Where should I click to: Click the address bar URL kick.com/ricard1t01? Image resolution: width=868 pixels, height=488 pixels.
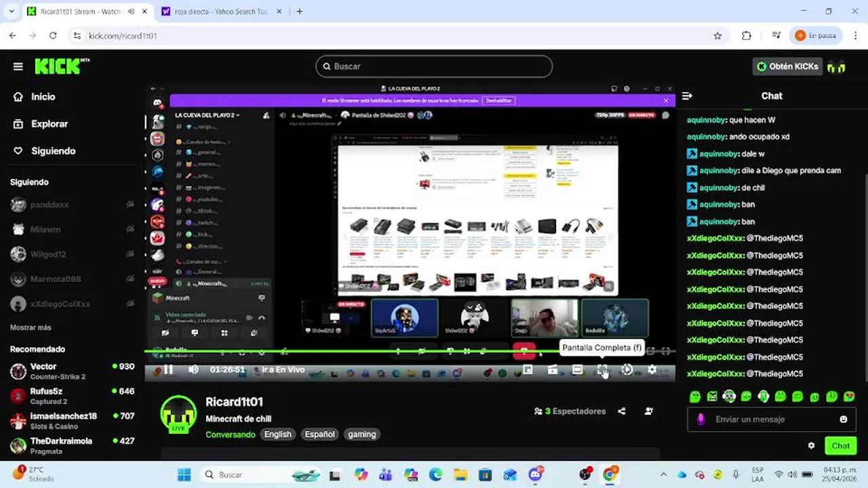click(123, 36)
